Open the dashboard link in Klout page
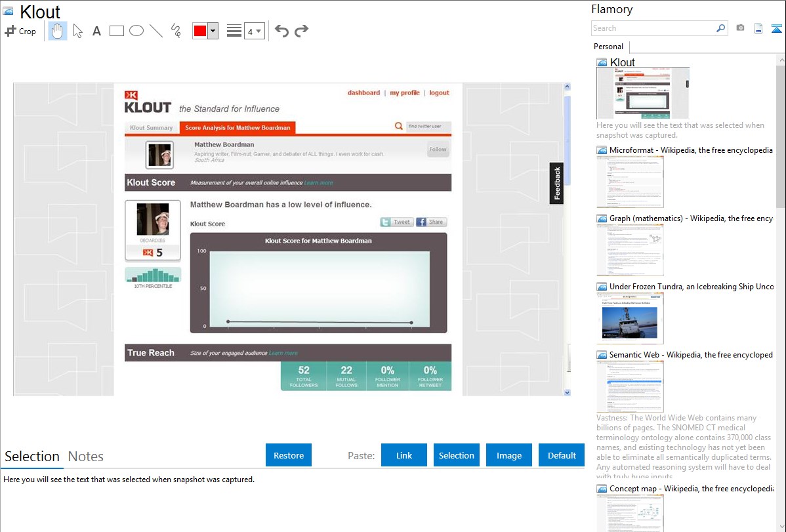 [x=363, y=92]
